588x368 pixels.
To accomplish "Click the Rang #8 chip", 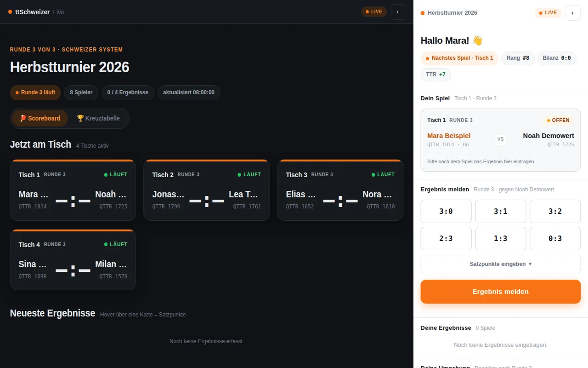I will 518,58.
